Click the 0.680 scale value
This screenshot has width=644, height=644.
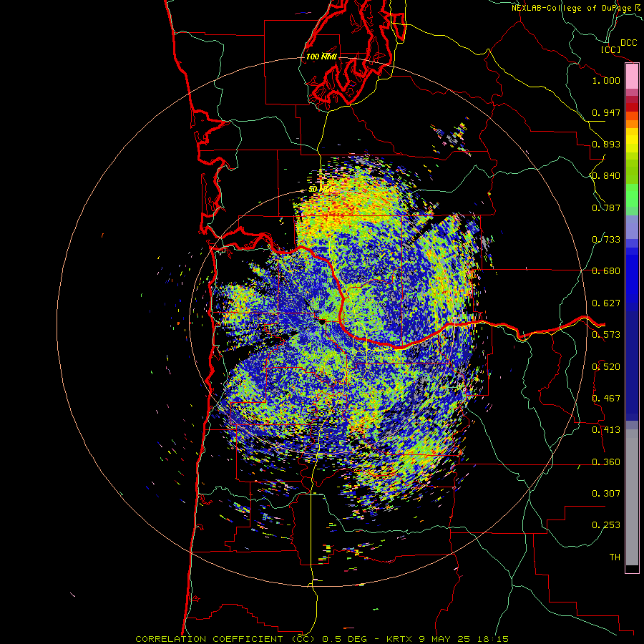coord(606,271)
